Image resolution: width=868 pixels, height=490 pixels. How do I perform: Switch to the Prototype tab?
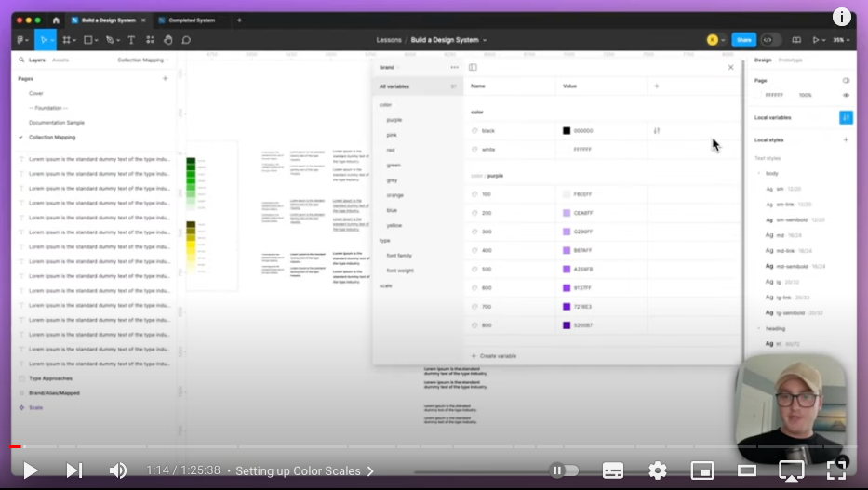(790, 60)
